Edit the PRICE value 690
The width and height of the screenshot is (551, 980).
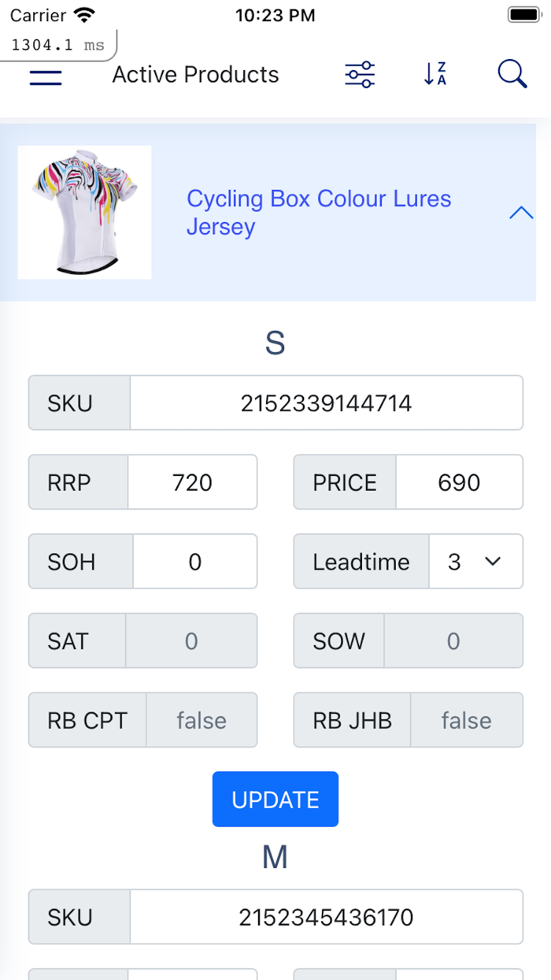459,482
